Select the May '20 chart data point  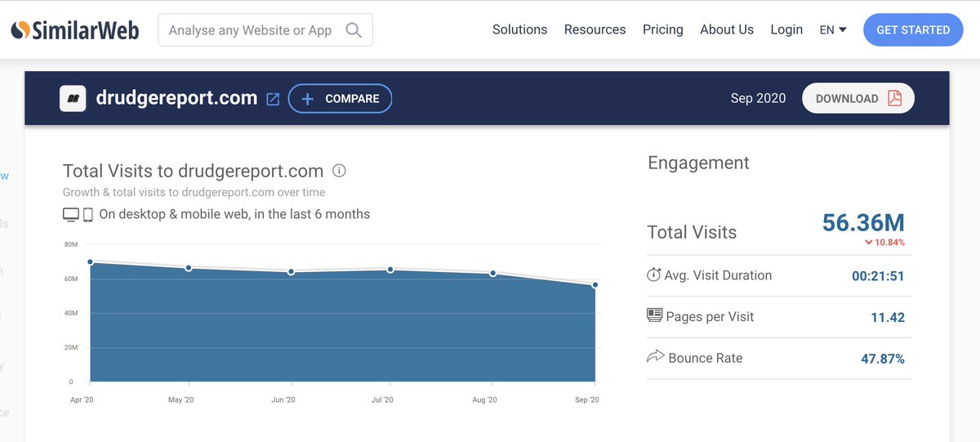[x=189, y=268]
